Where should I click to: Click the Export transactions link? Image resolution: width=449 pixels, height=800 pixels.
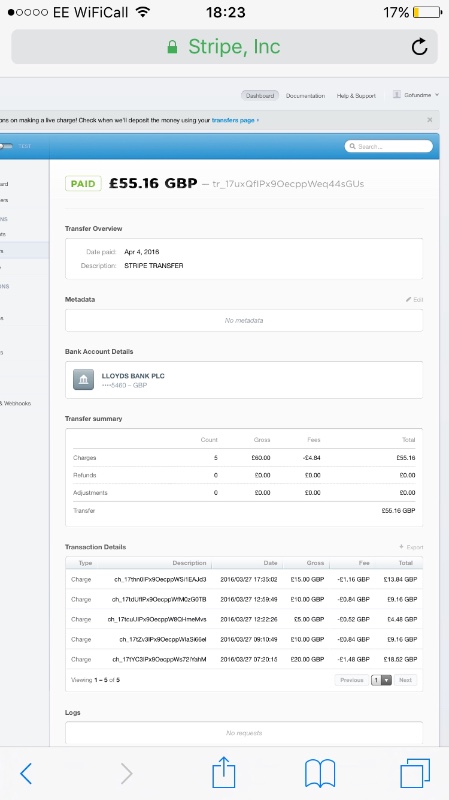click(x=412, y=547)
